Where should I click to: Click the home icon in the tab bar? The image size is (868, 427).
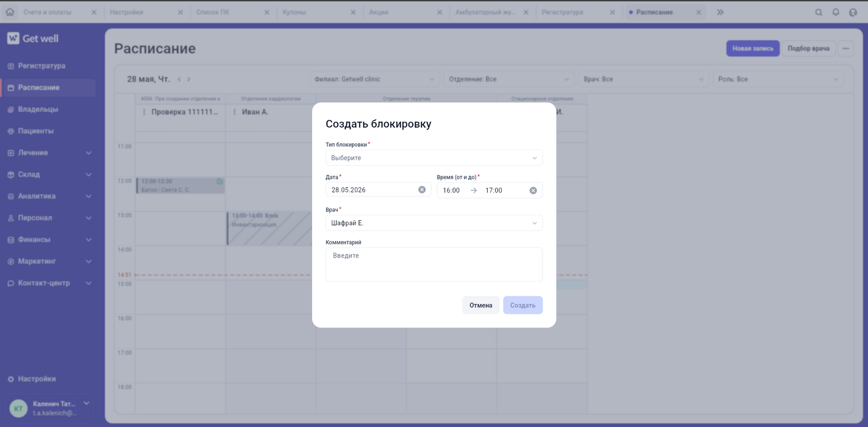(10, 12)
